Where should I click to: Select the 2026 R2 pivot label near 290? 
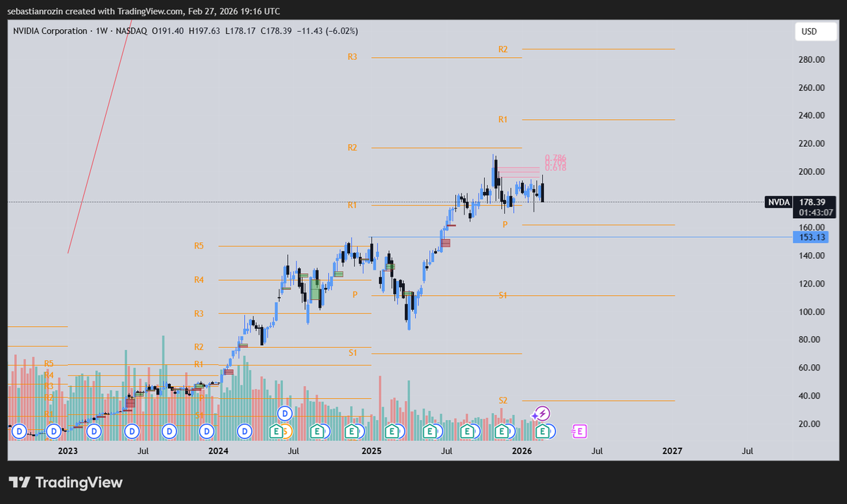click(503, 49)
